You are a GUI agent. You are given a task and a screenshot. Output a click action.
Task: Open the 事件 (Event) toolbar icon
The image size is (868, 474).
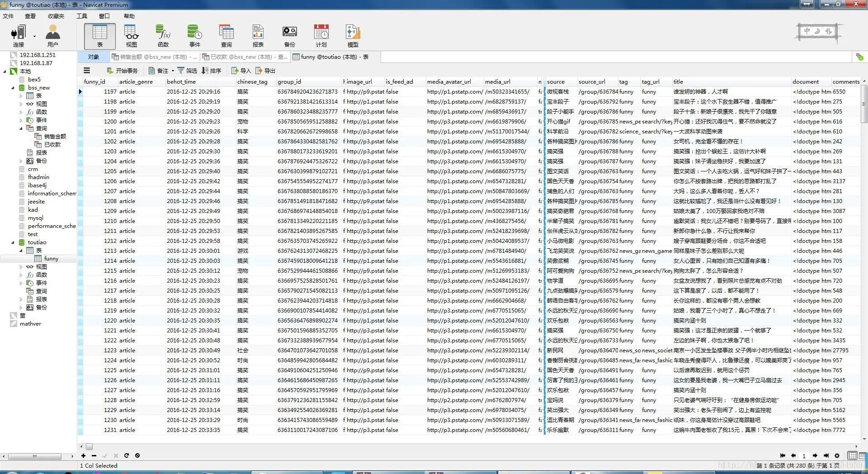pyautogui.click(x=195, y=36)
